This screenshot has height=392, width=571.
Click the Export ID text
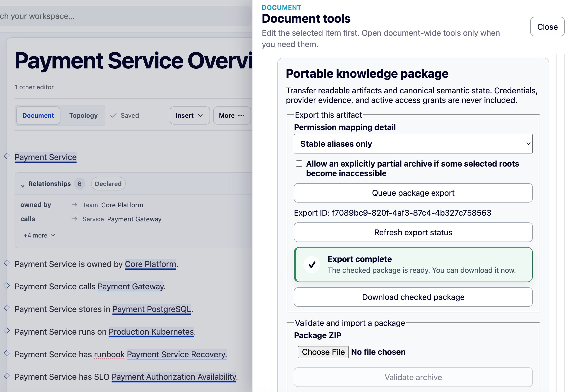(392, 213)
